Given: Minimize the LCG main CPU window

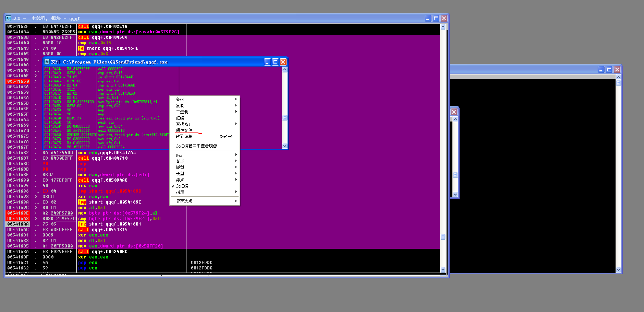Looking at the screenshot, I should coord(428,19).
